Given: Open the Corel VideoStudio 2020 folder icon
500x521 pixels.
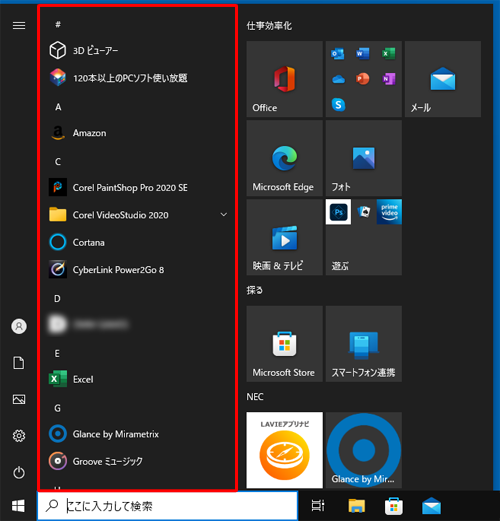Looking at the screenshot, I should coord(58,215).
